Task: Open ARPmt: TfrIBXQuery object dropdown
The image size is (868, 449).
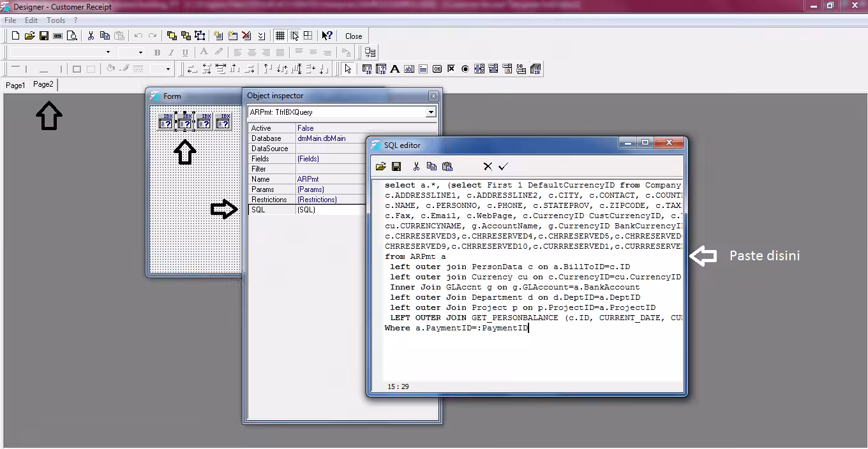Action: (x=431, y=112)
